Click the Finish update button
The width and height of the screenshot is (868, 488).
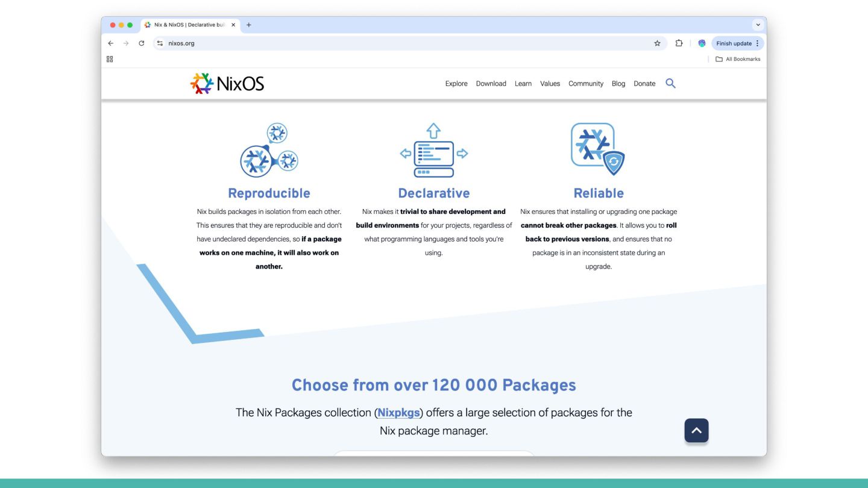click(x=738, y=43)
